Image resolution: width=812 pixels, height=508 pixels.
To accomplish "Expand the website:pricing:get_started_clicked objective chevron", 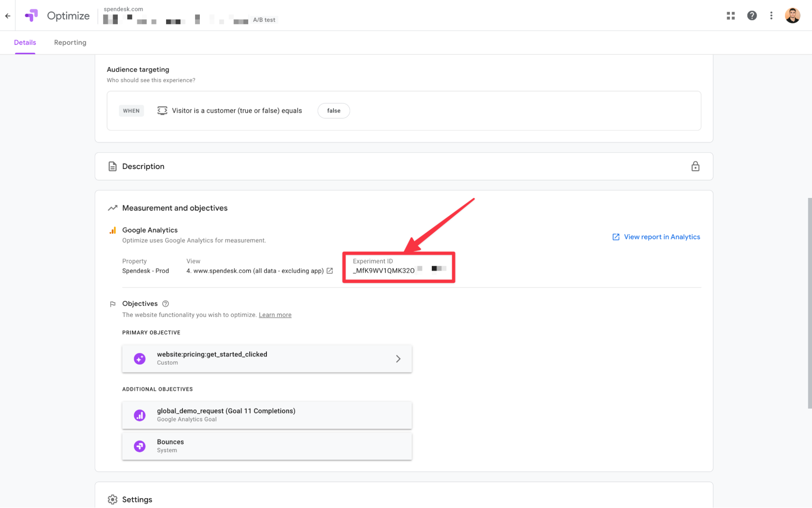I will 398,358.
